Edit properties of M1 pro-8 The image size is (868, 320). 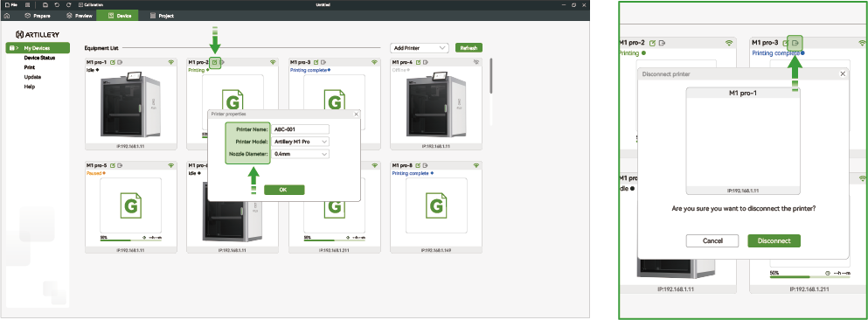[419, 165]
